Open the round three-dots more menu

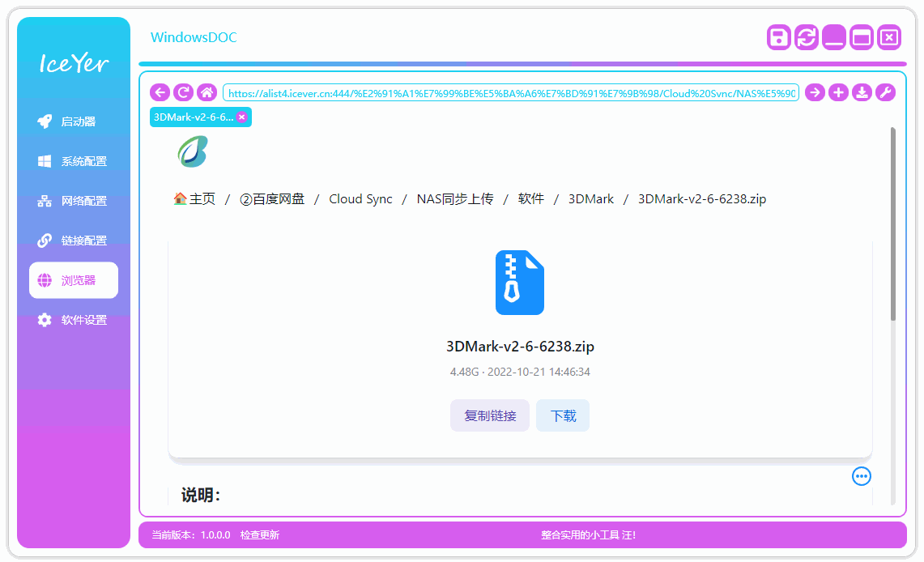click(862, 476)
